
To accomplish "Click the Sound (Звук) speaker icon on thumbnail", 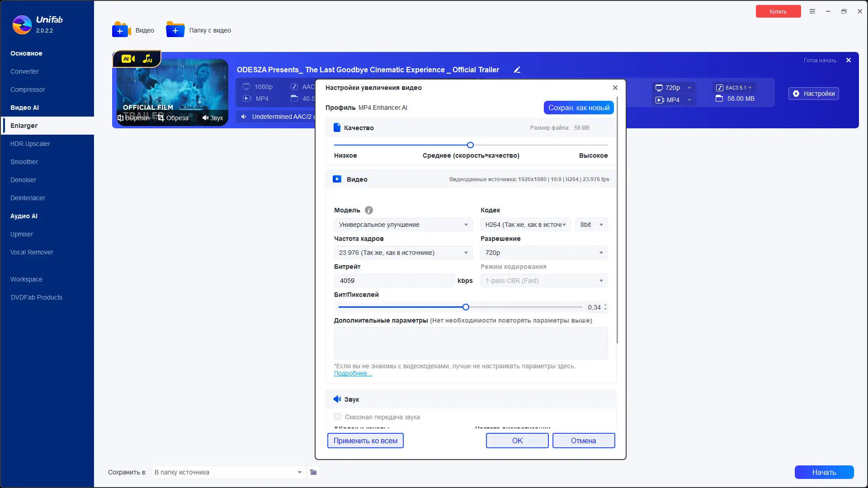I will [x=205, y=118].
